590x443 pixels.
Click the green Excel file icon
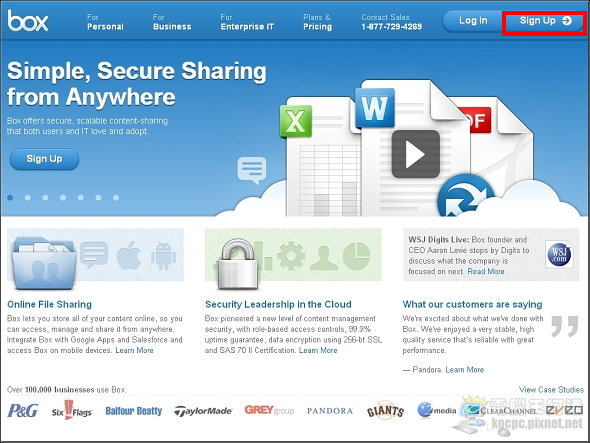tap(296, 122)
